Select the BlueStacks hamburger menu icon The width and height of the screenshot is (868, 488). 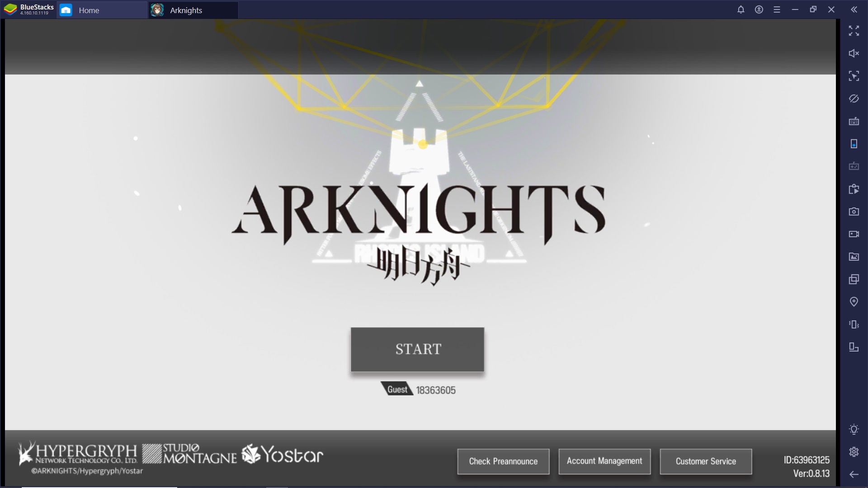pos(777,9)
